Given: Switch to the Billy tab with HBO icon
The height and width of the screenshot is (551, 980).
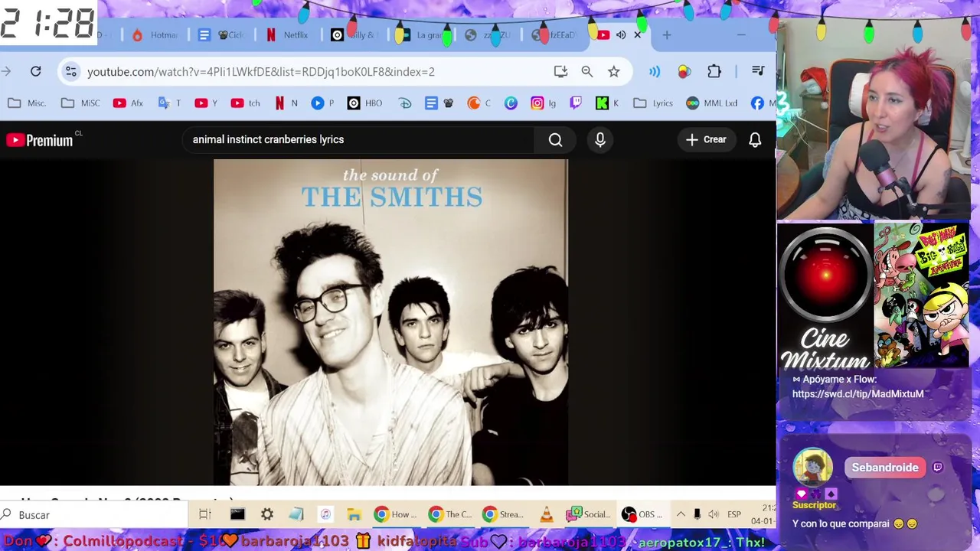Looking at the screenshot, I should (x=354, y=35).
